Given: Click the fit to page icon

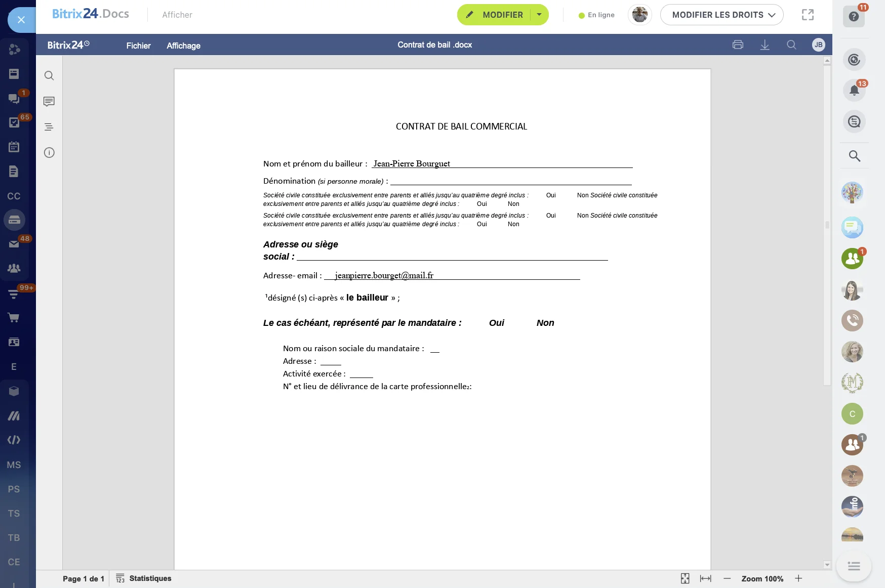Looking at the screenshot, I should [685, 578].
